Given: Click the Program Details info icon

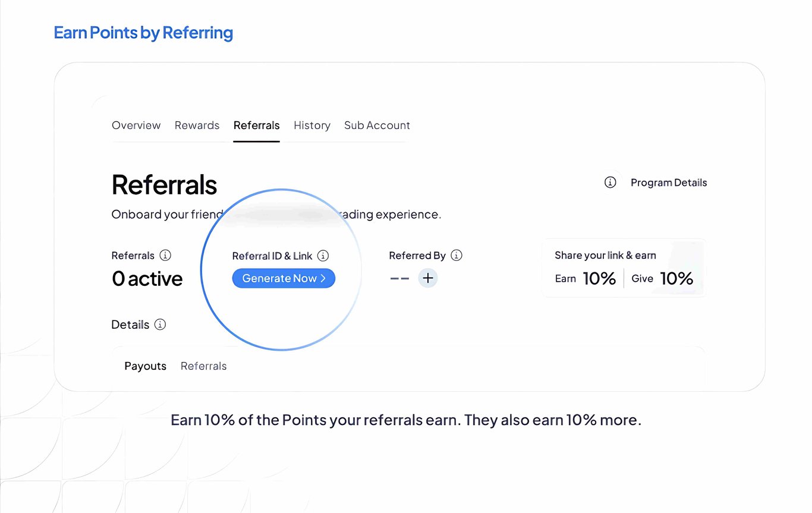Looking at the screenshot, I should click(610, 182).
